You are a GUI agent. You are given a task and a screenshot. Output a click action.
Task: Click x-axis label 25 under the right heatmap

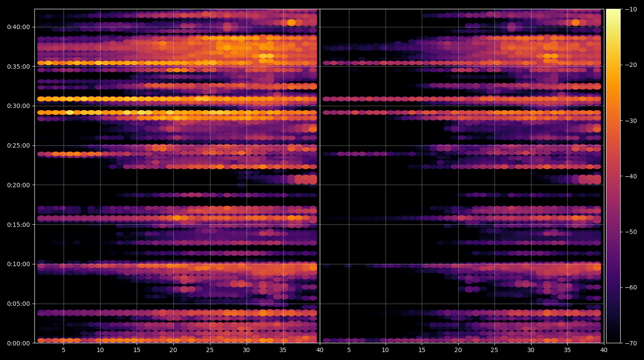click(x=494, y=350)
